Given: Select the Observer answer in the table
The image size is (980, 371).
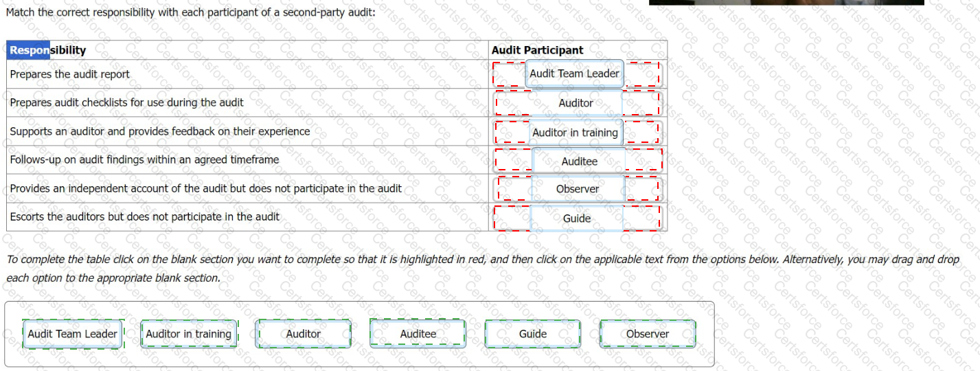Looking at the screenshot, I should (x=577, y=189).
